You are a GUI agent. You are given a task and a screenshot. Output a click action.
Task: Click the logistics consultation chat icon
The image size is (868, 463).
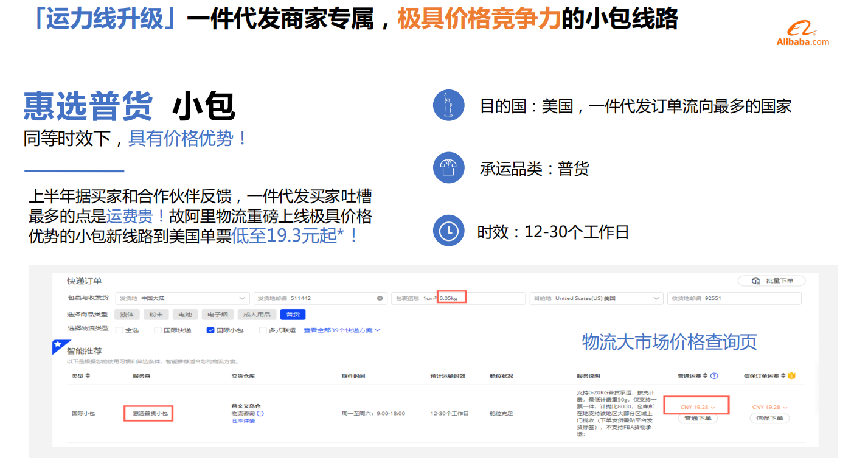coord(260,414)
